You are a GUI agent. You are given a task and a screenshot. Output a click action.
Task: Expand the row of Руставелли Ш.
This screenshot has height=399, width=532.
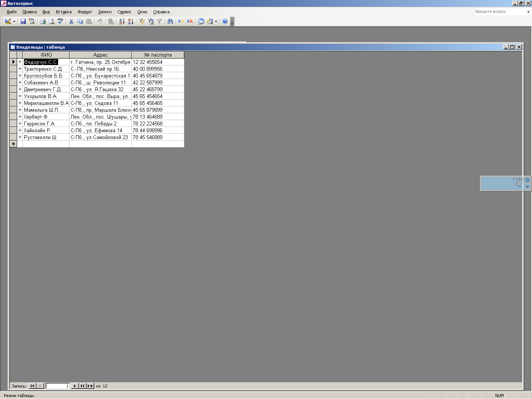(x=20, y=137)
